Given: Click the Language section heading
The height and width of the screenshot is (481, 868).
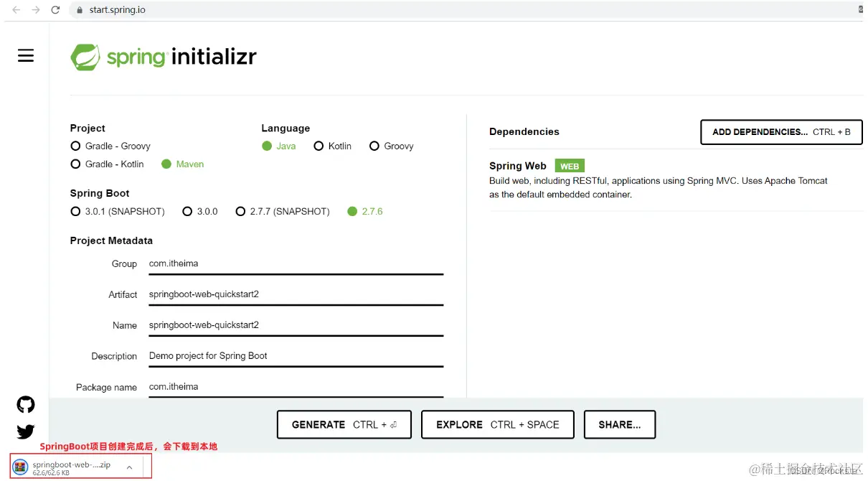Looking at the screenshot, I should [286, 128].
